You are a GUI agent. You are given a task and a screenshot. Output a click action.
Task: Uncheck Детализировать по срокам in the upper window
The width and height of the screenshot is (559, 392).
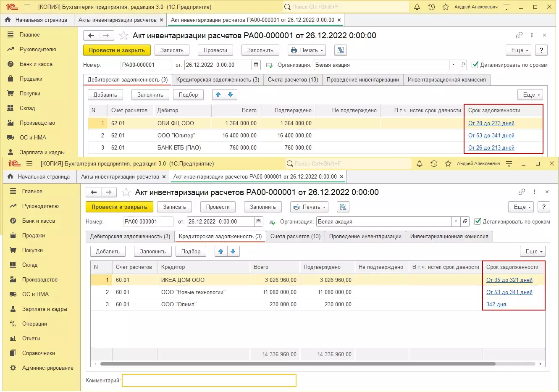pyautogui.click(x=475, y=65)
